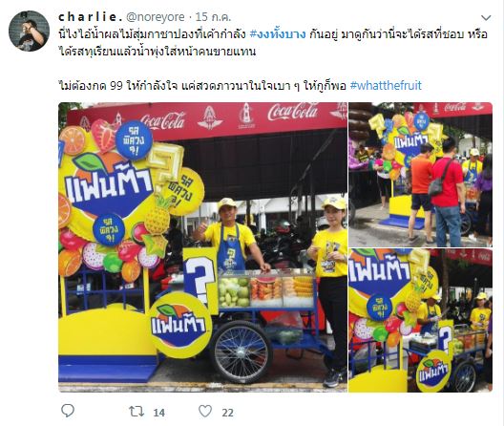Click the like count 22
The image size is (504, 426).
[227, 413]
